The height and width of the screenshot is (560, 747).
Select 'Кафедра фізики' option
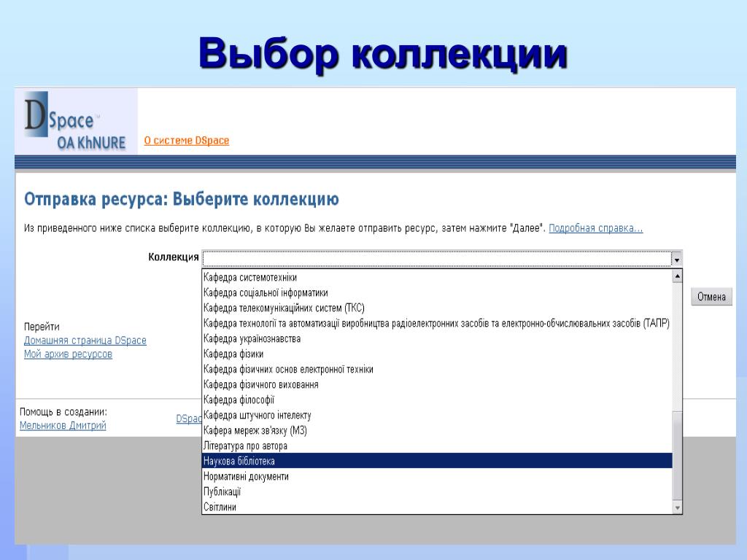(437, 354)
